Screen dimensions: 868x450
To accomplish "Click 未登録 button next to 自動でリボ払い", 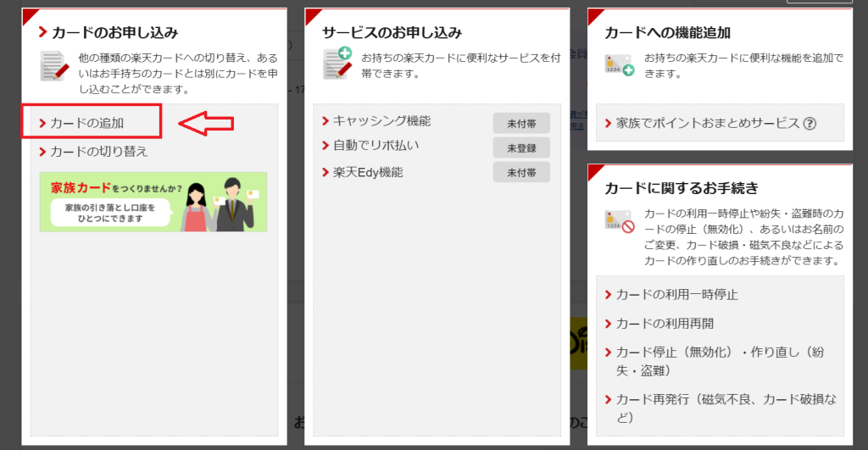I will pos(521,147).
